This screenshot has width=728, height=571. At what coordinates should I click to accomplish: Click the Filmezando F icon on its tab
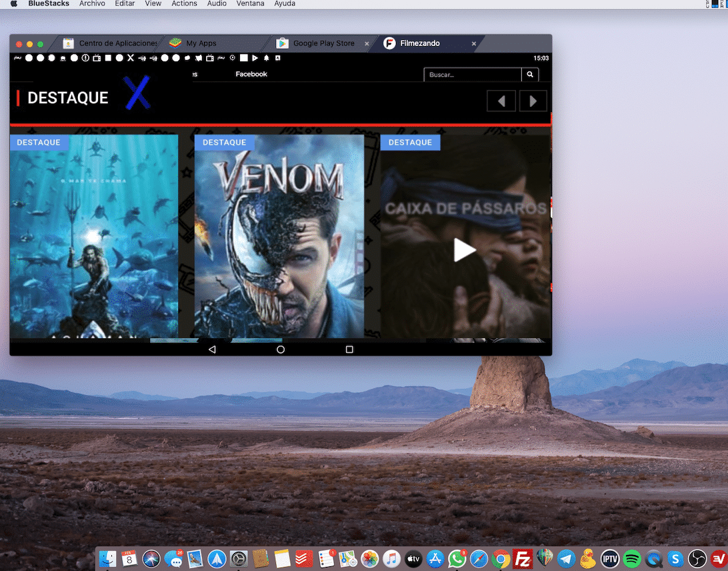[389, 43]
